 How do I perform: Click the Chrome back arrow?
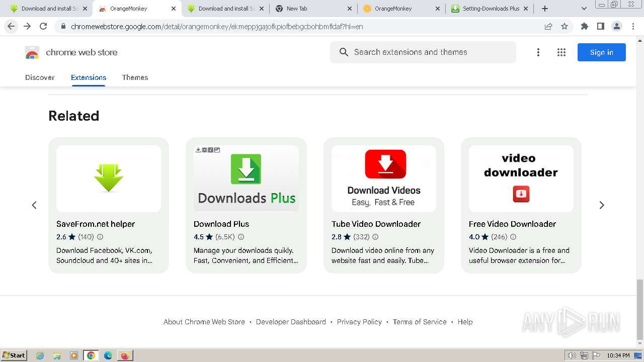[11, 26]
